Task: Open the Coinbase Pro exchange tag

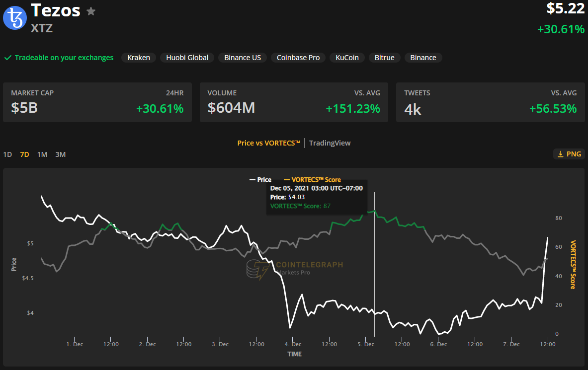Action: (298, 58)
